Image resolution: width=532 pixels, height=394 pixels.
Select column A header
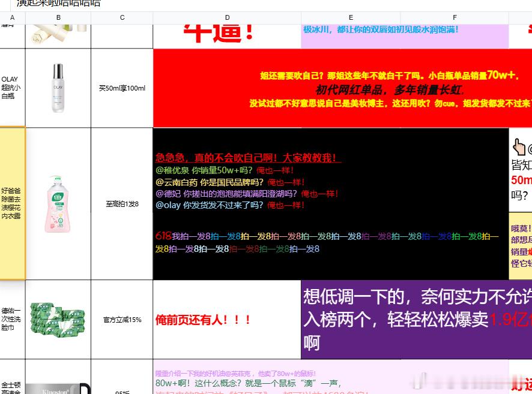tap(13, 17)
